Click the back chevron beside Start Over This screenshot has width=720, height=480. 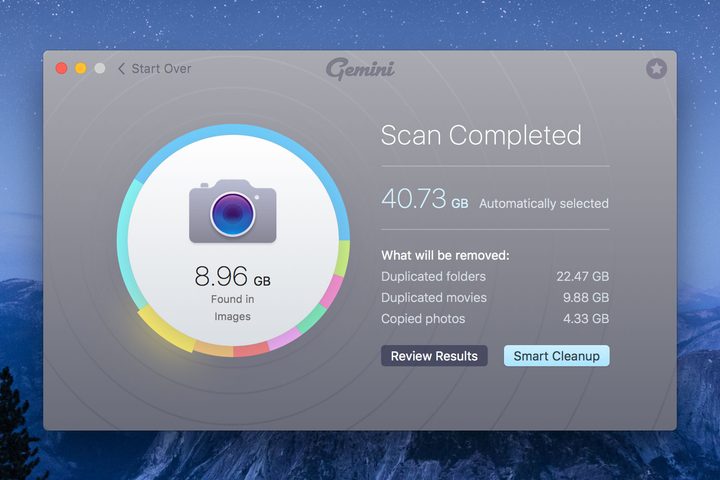point(121,69)
